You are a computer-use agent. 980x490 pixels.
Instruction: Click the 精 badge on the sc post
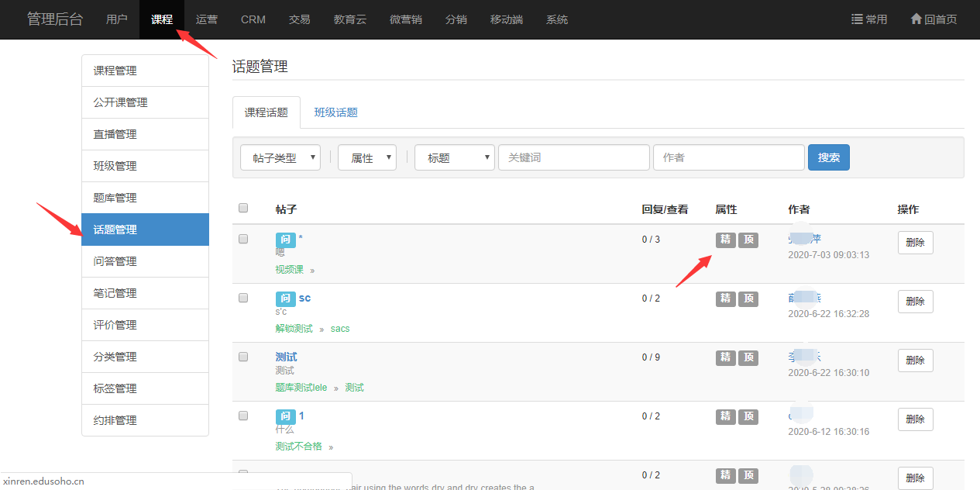pyautogui.click(x=725, y=298)
